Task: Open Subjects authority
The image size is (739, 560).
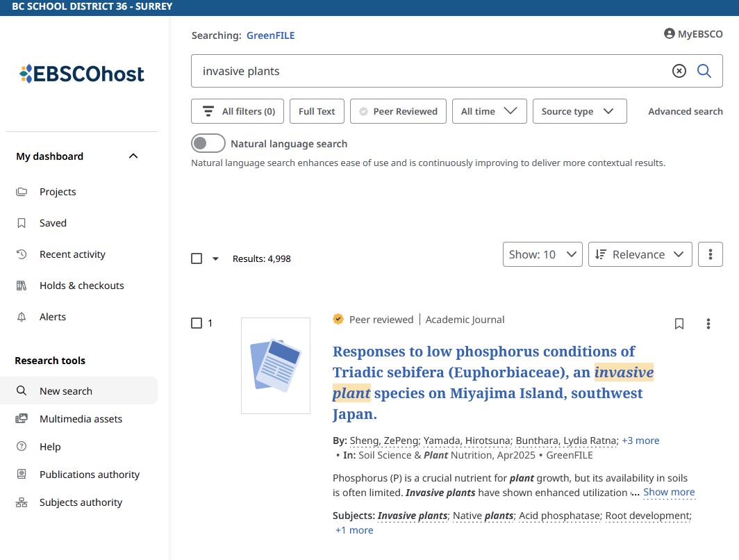Action: (x=81, y=502)
